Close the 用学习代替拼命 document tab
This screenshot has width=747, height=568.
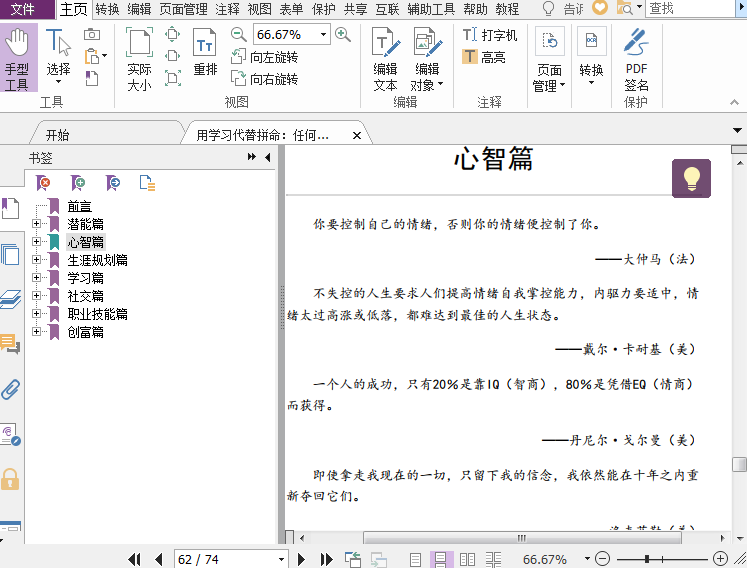[x=356, y=136]
